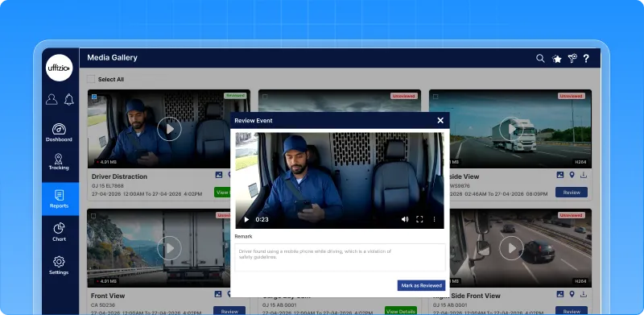
Task: Check the Front View card checkbox
Action: click(x=93, y=215)
